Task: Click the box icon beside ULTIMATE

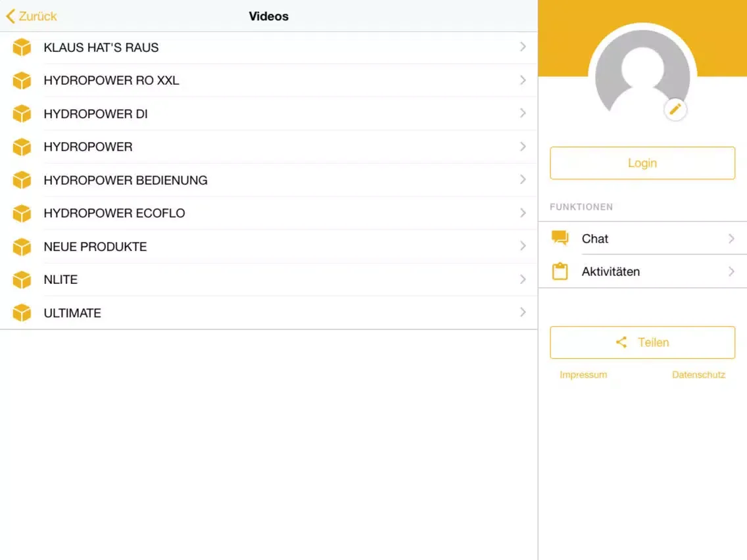Action: click(x=22, y=313)
